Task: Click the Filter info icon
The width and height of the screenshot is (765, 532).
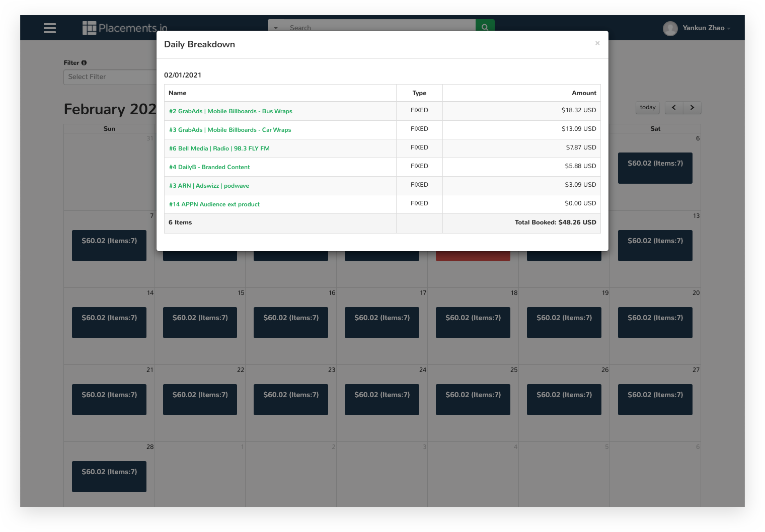Action: point(84,63)
